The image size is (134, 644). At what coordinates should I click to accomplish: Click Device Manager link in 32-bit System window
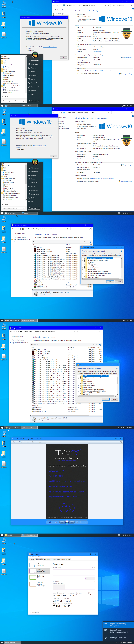point(59,14)
